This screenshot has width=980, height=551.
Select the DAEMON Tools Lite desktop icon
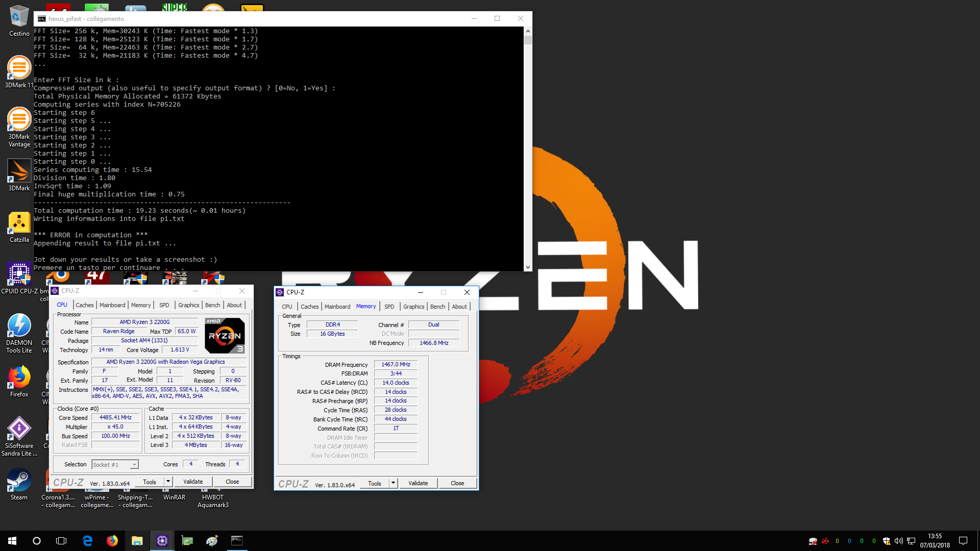tap(19, 334)
